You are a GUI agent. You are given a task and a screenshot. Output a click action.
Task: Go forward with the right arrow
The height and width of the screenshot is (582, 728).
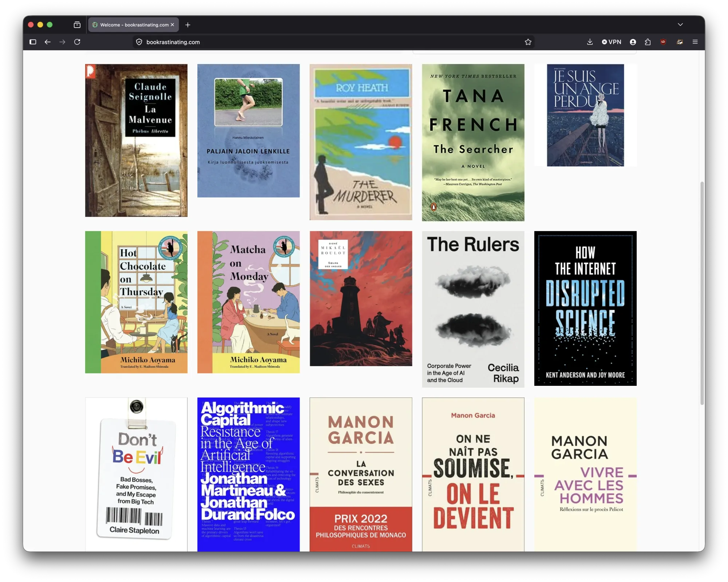[63, 42]
